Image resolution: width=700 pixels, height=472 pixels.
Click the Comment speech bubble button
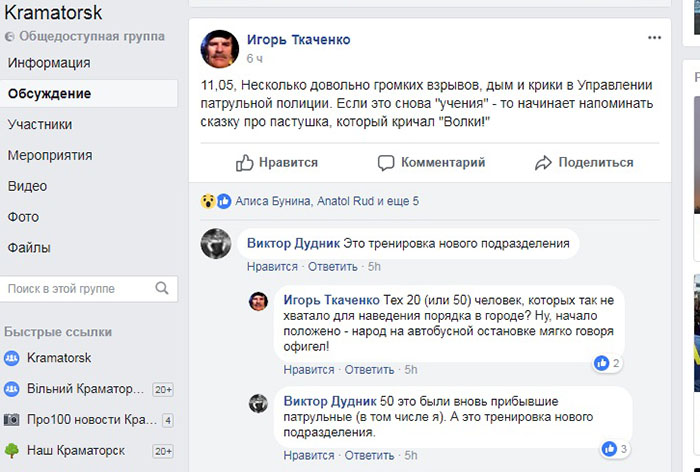click(431, 162)
